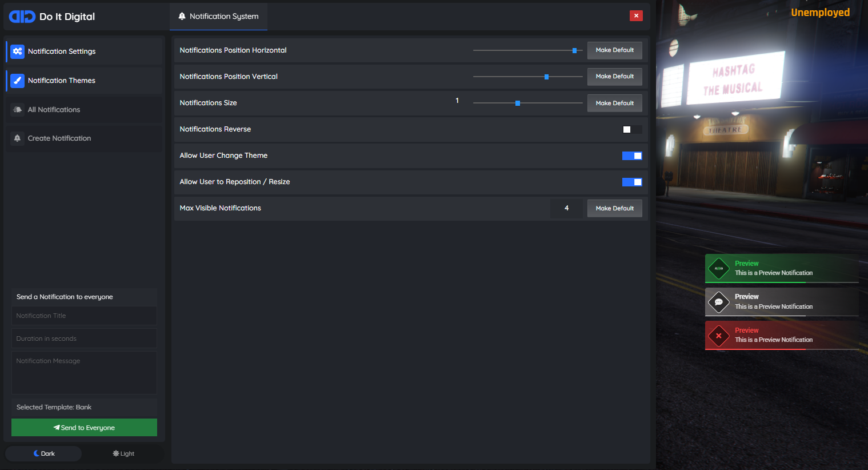Switch to the Notification System tab

[x=218, y=16]
